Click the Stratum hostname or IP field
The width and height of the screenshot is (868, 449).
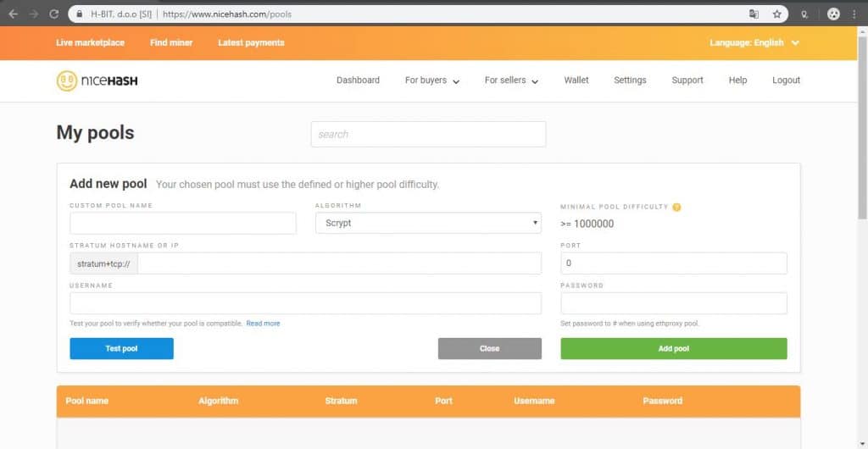[339, 263]
